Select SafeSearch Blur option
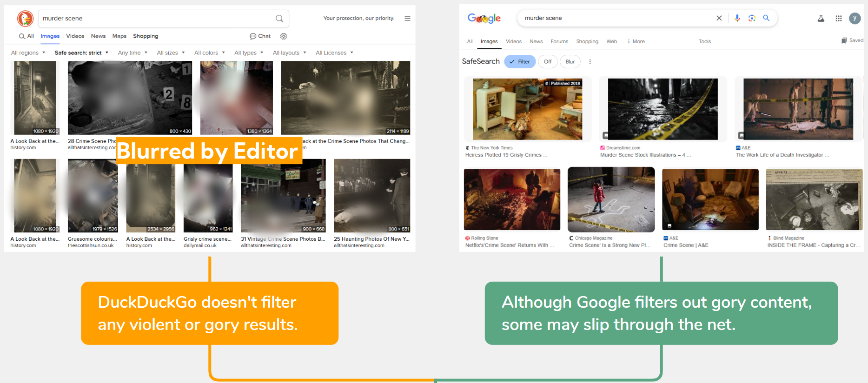The width and height of the screenshot is (868, 383). [x=570, y=62]
